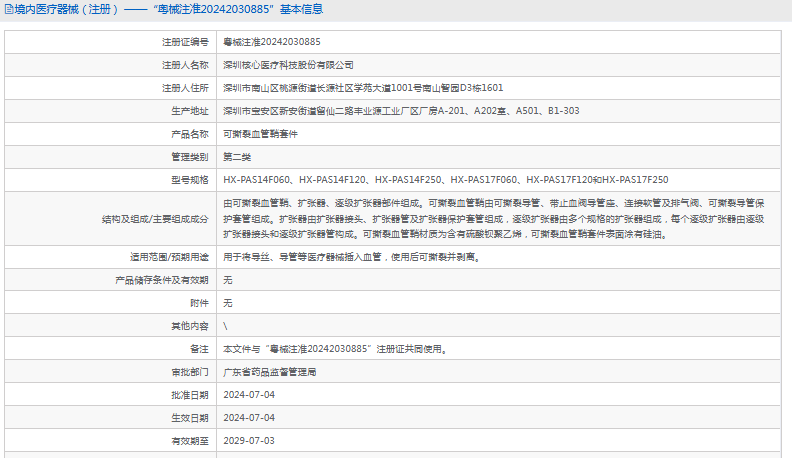Click the label '产品名称'
The width and height of the screenshot is (792, 458).
[x=189, y=134]
